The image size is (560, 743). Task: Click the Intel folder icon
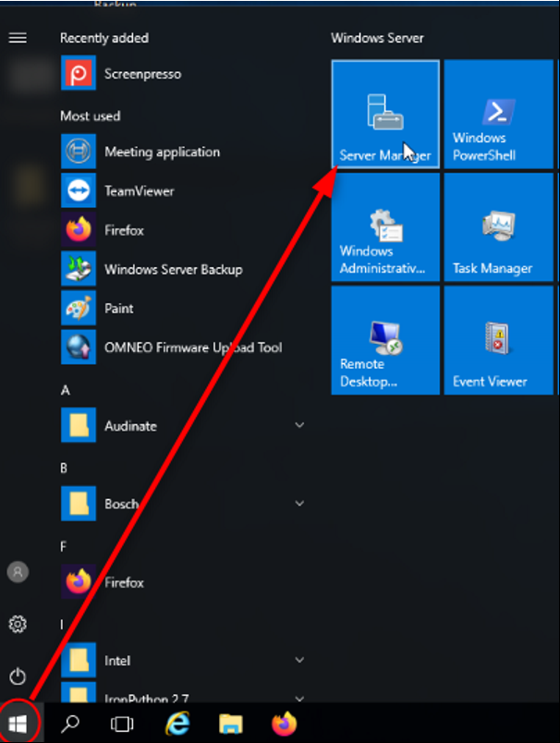pos(79,660)
